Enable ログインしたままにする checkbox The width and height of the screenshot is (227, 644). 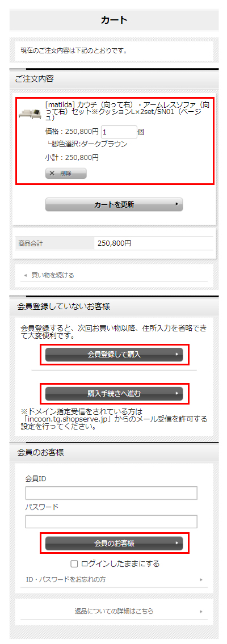74,563
